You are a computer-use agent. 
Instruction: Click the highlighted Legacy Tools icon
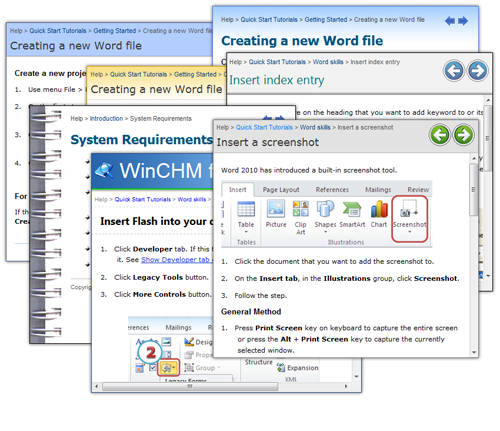tap(168, 368)
